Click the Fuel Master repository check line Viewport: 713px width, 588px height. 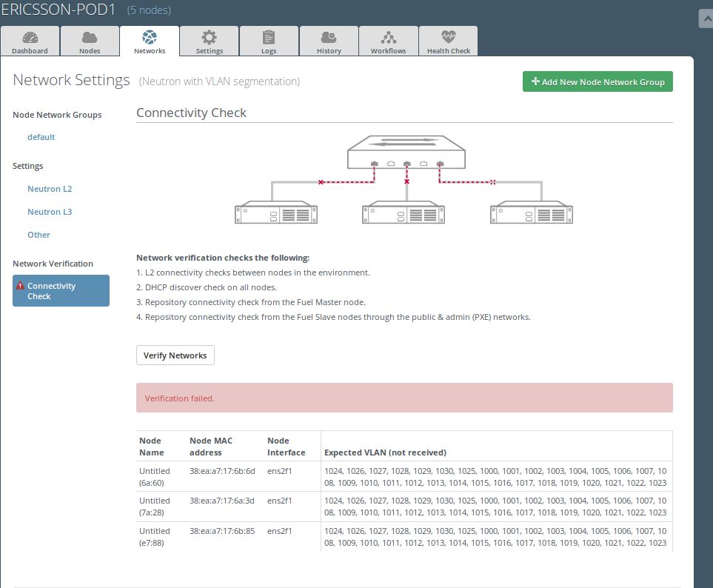coord(251,302)
